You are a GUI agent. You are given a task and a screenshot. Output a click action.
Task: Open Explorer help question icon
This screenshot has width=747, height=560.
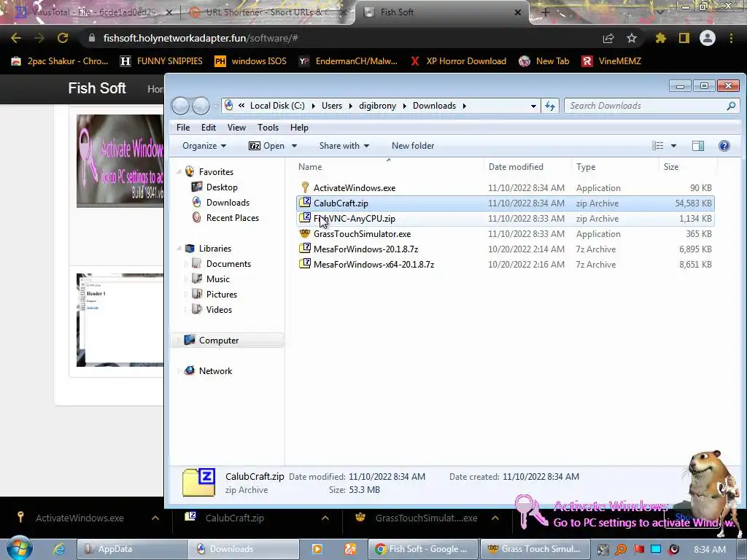(724, 146)
